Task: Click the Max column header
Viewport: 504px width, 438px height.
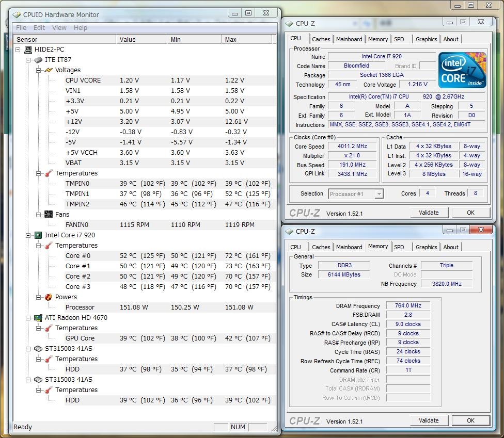Action: [246, 40]
